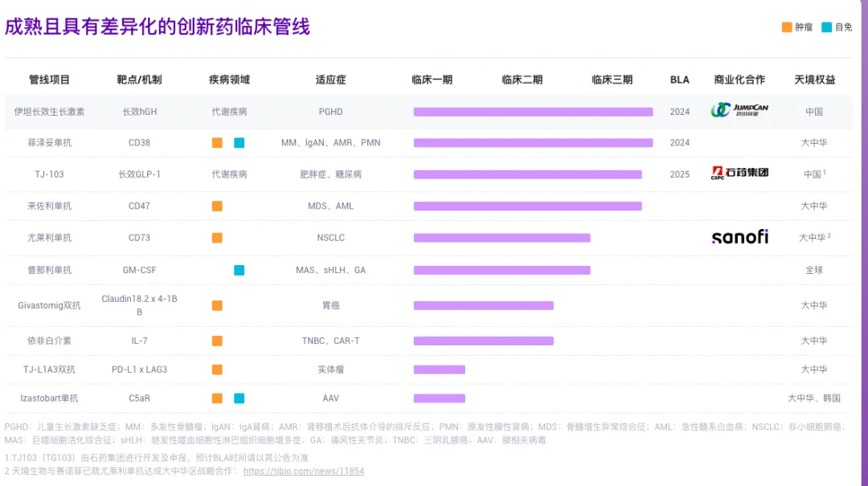Select the blue 自免 legend swatch

[826, 27]
